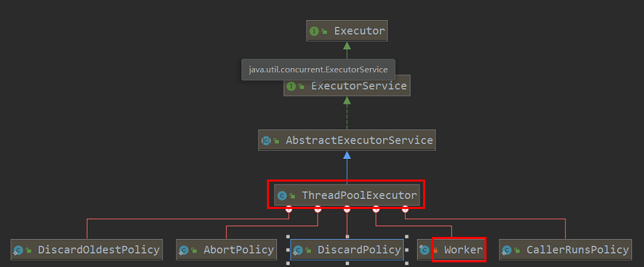Select the DiscardOldestPolicy class node
Screen dimensions: 644x267
pos(87,250)
